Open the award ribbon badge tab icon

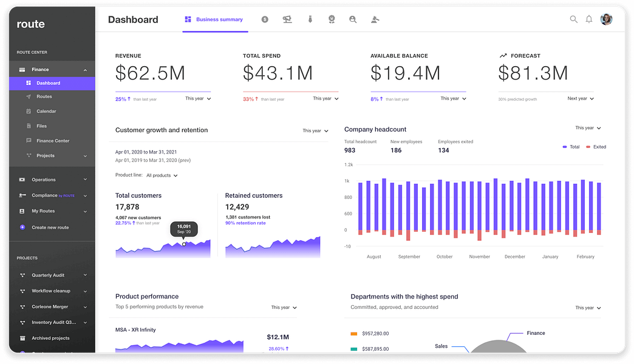point(332,19)
